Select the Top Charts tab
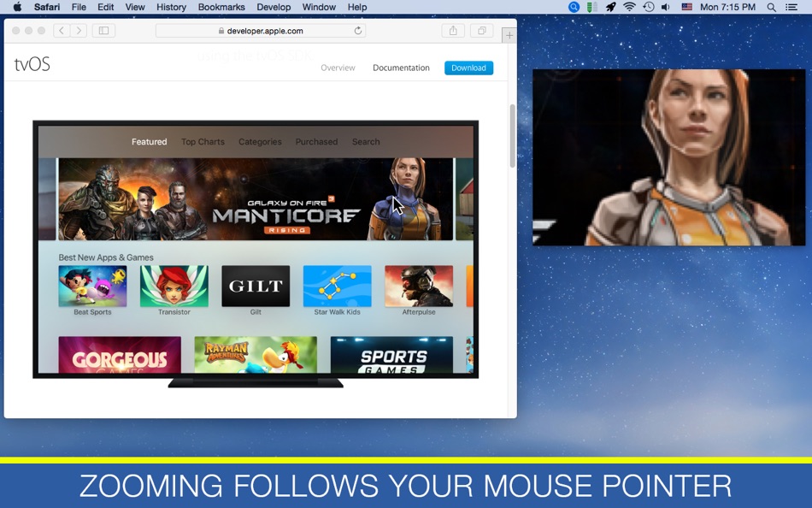812x508 pixels. click(203, 141)
